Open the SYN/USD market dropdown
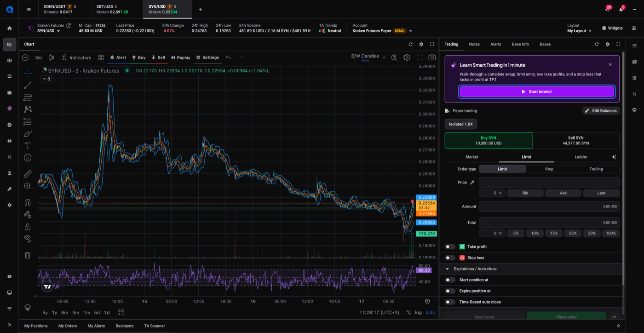This screenshot has width=644, height=333. (x=49, y=31)
